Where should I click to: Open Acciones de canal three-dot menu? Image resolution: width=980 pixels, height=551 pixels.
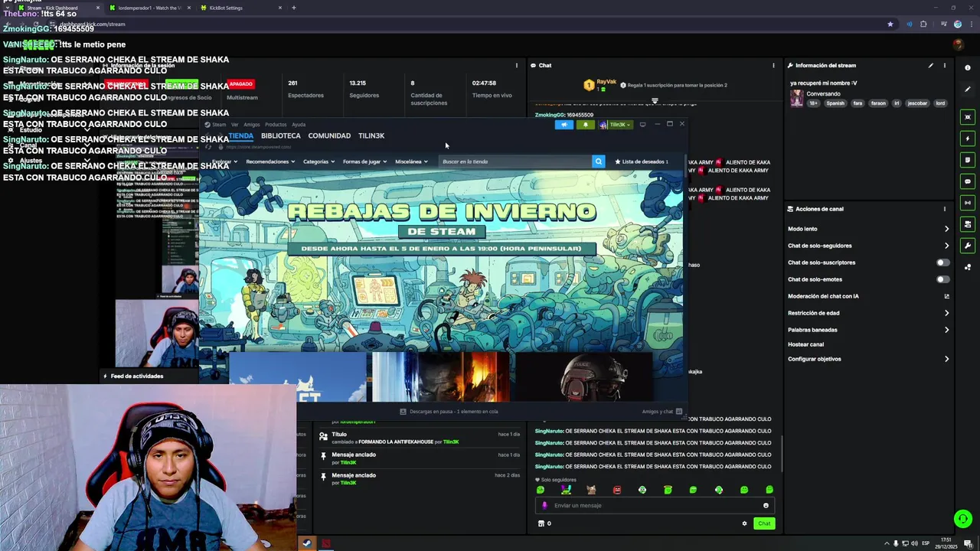coord(944,209)
